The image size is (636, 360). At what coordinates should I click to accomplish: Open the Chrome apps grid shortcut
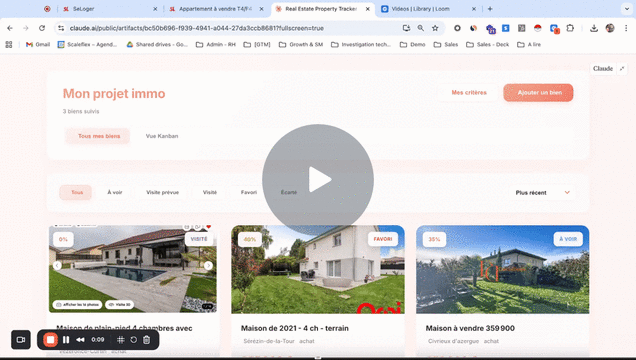[9, 45]
